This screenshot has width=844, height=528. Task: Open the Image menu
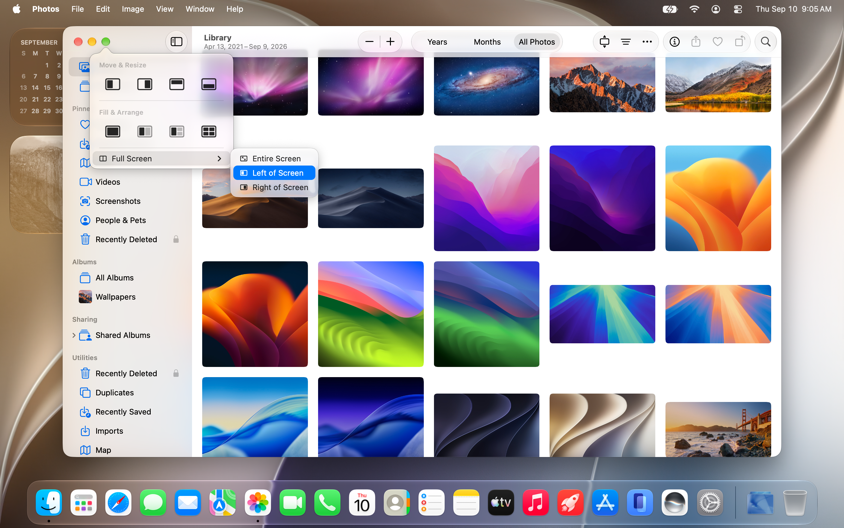tap(132, 9)
